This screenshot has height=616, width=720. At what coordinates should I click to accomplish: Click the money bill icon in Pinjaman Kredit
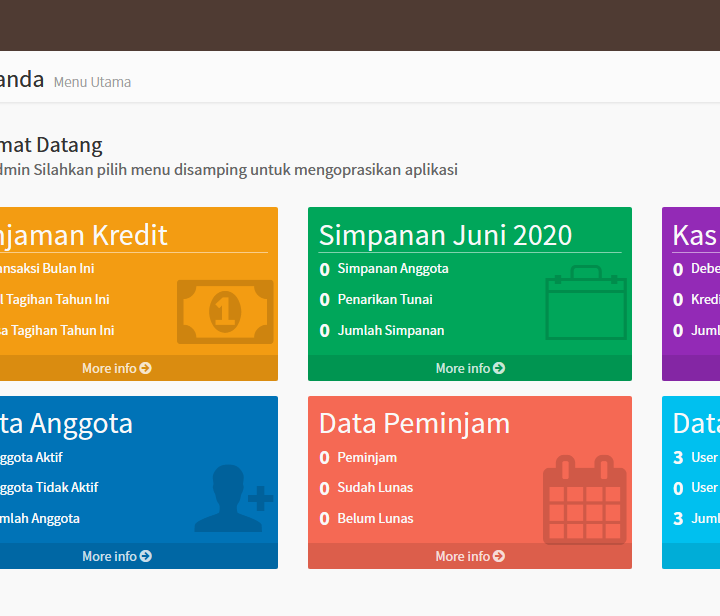tap(225, 311)
